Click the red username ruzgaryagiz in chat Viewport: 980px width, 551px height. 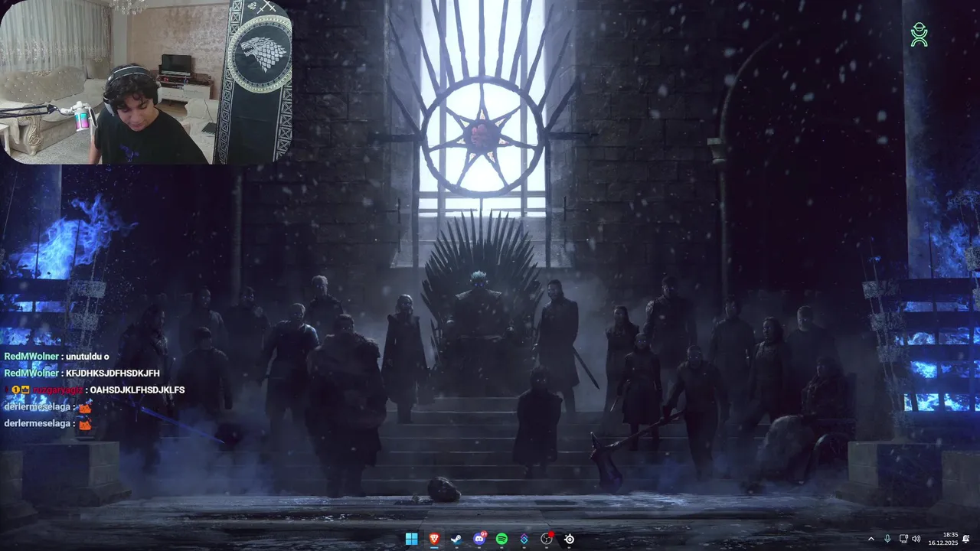[57, 390]
